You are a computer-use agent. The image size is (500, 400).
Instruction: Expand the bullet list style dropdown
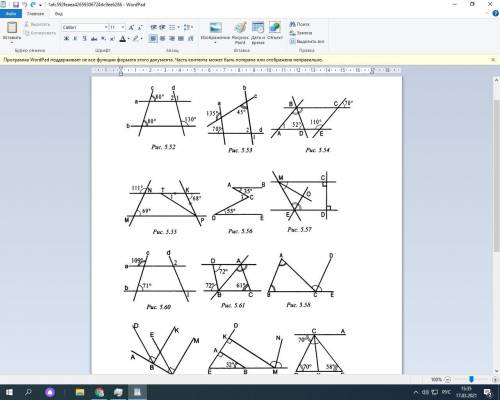pyautogui.click(x=179, y=27)
